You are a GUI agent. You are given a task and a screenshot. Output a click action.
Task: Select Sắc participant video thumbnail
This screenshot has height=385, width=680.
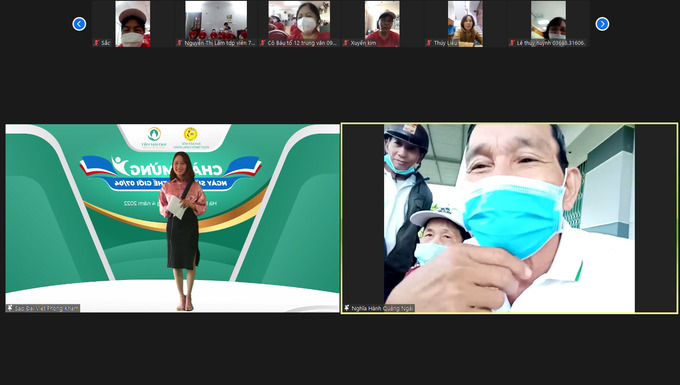coord(133,24)
